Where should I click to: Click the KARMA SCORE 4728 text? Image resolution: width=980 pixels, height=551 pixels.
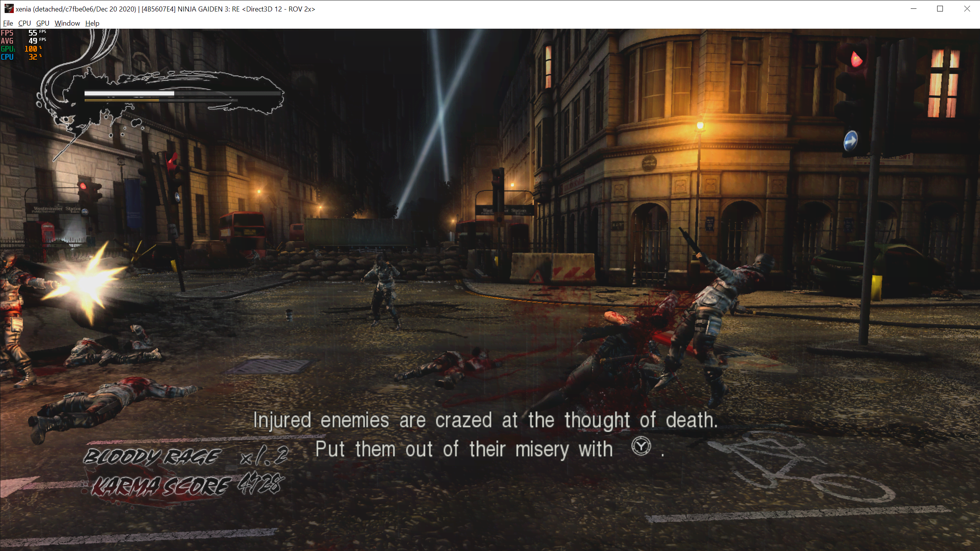(188, 486)
